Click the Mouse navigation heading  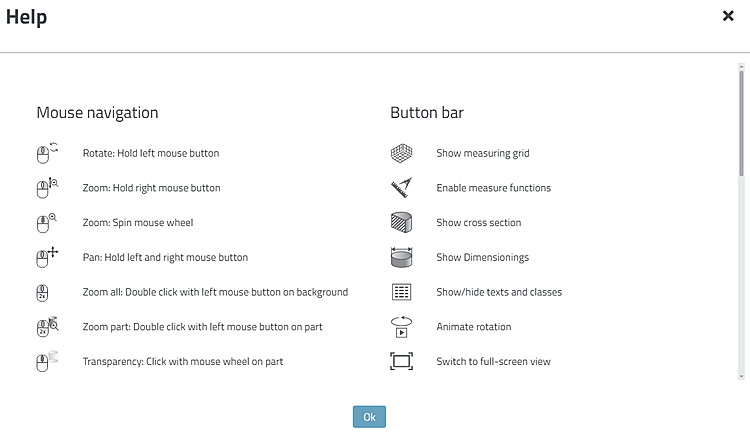(x=97, y=113)
